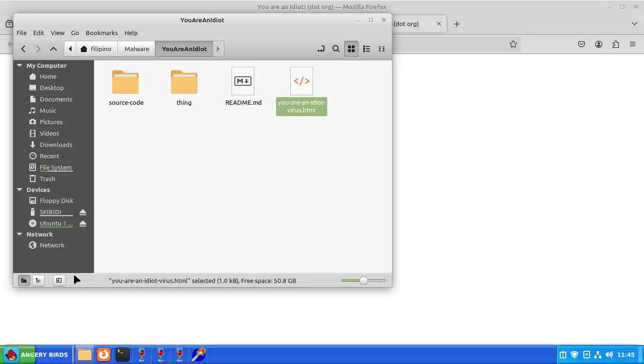Collapse the Network section header
Viewport: 644px width, 364px height.
tap(19, 234)
